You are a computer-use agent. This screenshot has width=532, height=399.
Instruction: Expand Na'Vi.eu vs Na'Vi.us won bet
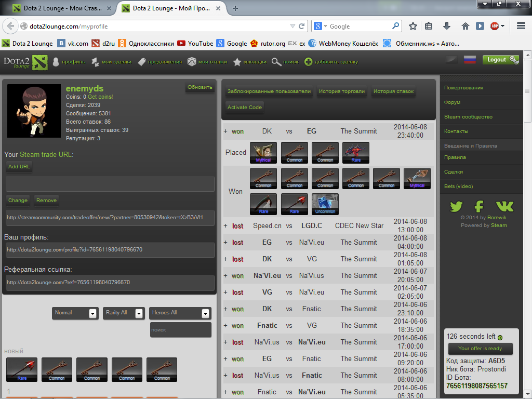(x=225, y=276)
